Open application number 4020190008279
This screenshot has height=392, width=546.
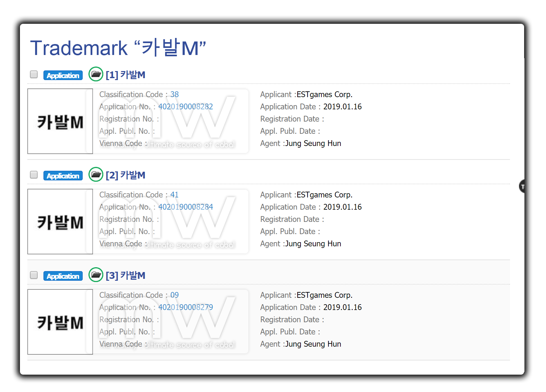pyautogui.click(x=185, y=307)
